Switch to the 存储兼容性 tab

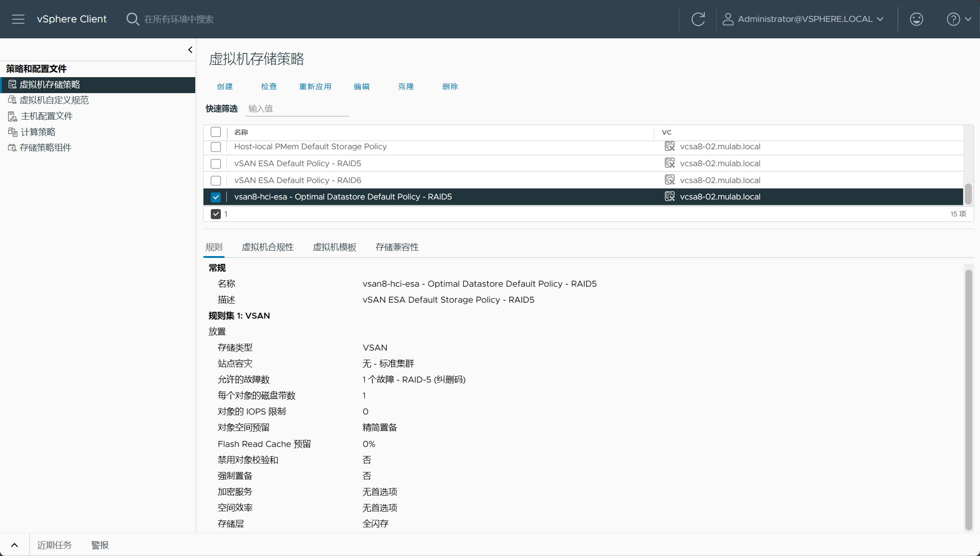(397, 247)
